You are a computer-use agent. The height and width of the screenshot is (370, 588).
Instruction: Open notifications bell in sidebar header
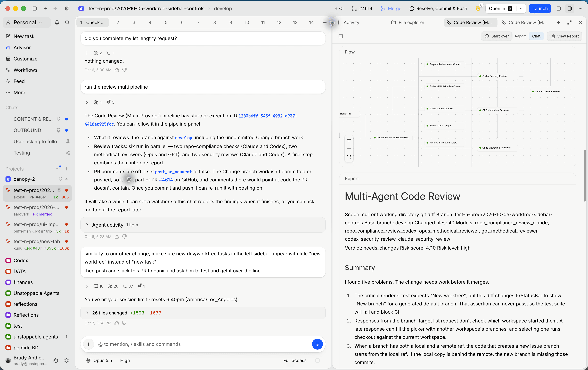pos(57,22)
